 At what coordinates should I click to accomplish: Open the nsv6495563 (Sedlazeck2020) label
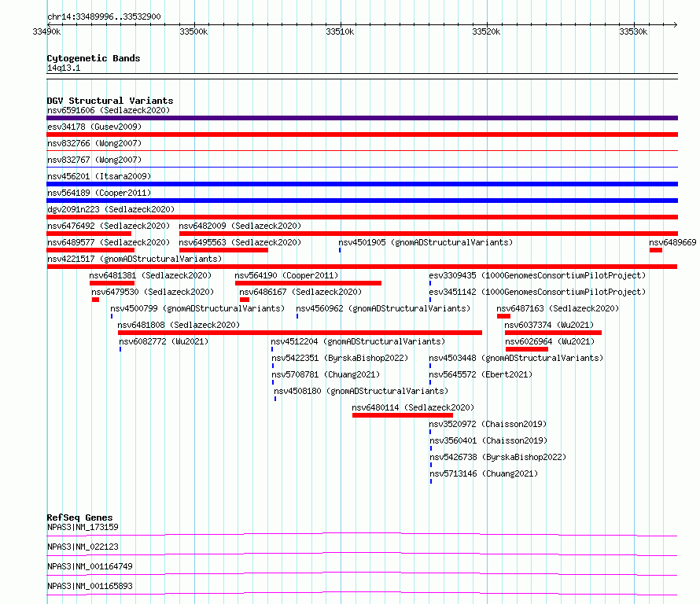[x=240, y=242]
